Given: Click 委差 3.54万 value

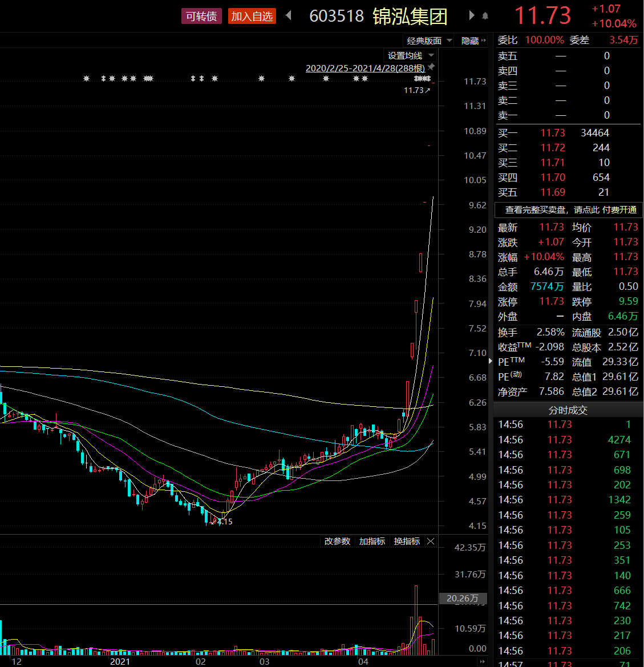Looking at the screenshot, I should 623,40.
